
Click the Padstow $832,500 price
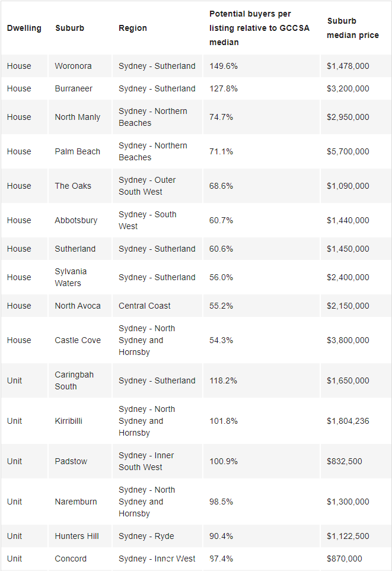tap(344, 461)
